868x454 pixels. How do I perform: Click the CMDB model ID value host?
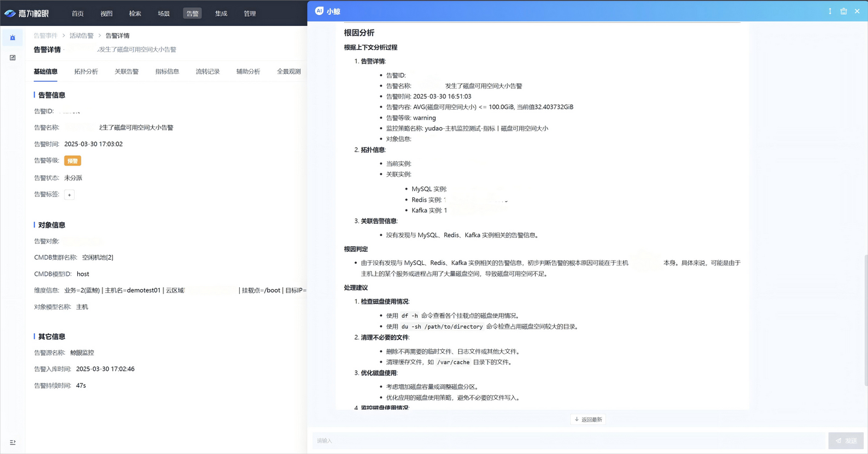[83, 274]
